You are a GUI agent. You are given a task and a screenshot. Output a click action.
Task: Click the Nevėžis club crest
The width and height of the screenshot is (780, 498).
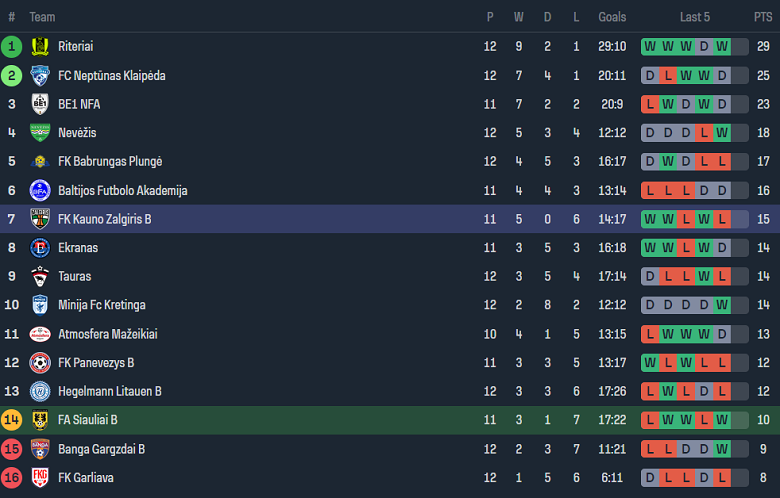[x=40, y=133]
